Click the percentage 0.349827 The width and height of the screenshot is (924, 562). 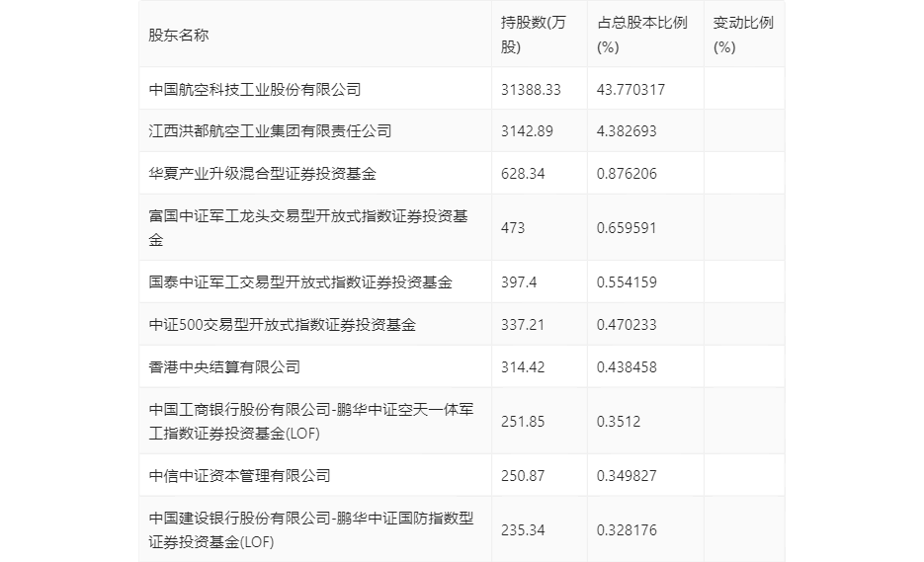pos(627,476)
